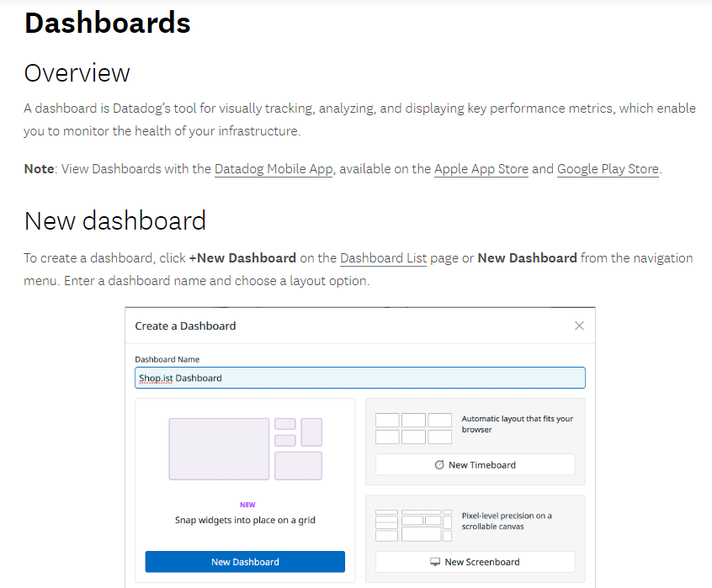The height and width of the screenshot is (588, 712).
Task: Click the 'Snap widgets into place on a grid' text
Action: [245, 520]
